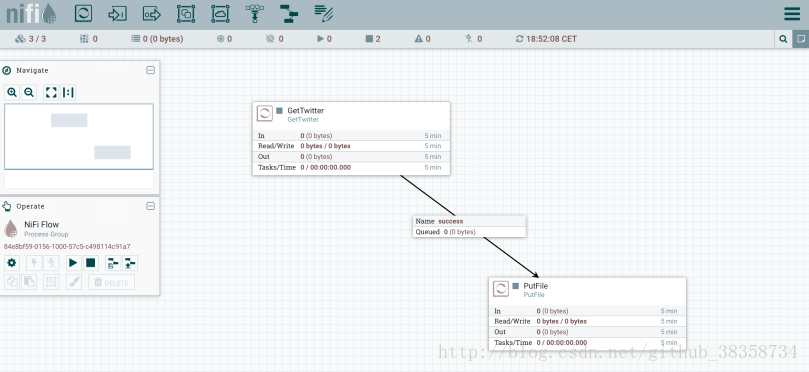Image resolution: width=809 pixels, height=372 pixels.
Task: Select the Process Group toolbar icon
Action: [x=186, y=14]
